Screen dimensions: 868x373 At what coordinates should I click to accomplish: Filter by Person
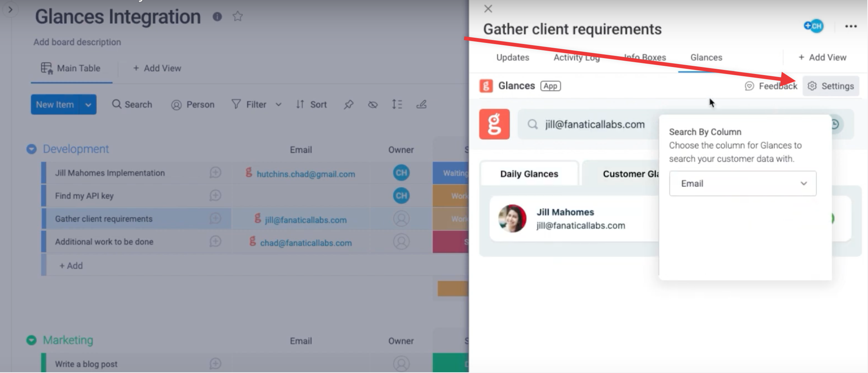(x=193, y=105)
